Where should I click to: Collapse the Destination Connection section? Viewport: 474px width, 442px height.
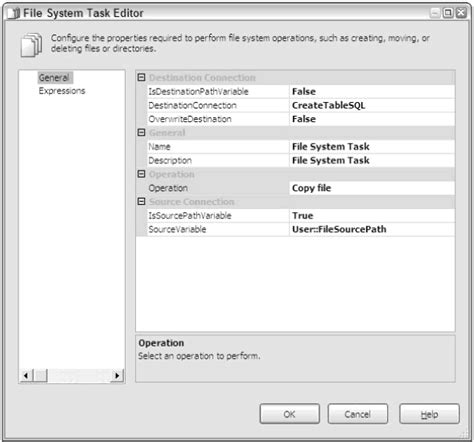coord(141,77)
